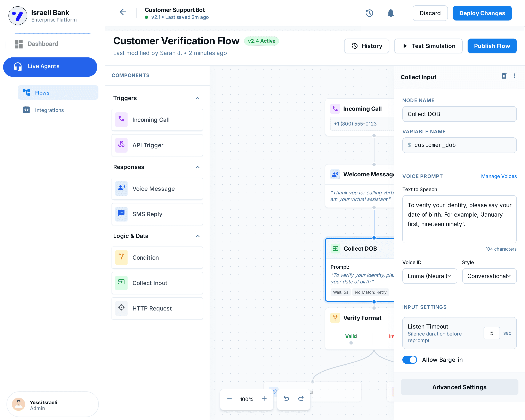Image resolution: width=525 pixels, height=420 pixels.
Task: Open the Voice ID dropdown
Action: (430, 276)
